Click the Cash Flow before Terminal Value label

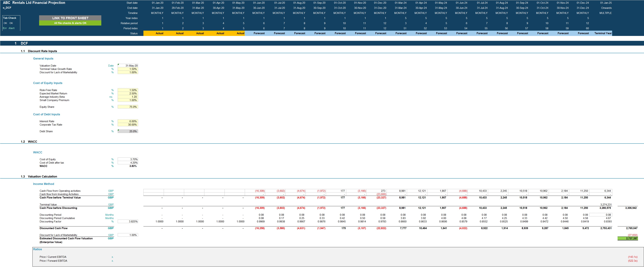[60, 198]
